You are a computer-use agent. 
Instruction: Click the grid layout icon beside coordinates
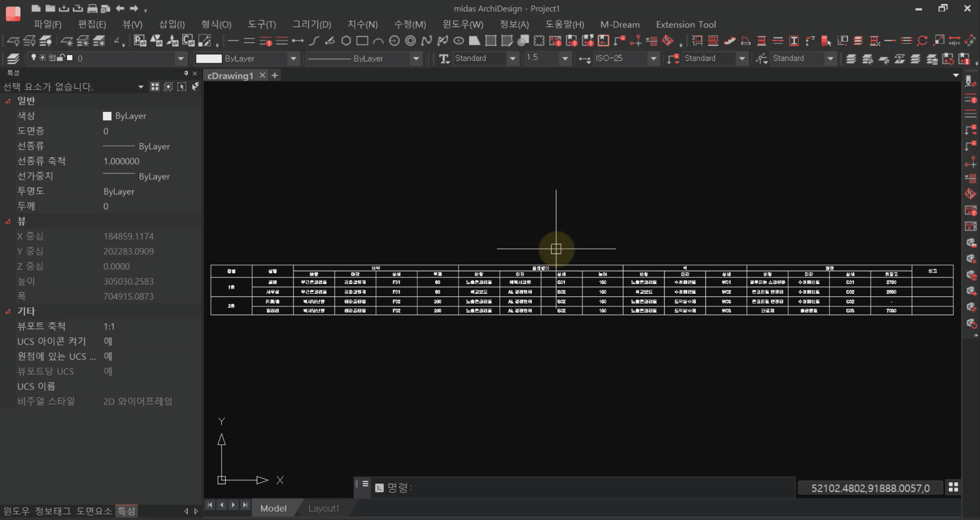(953, 487)
